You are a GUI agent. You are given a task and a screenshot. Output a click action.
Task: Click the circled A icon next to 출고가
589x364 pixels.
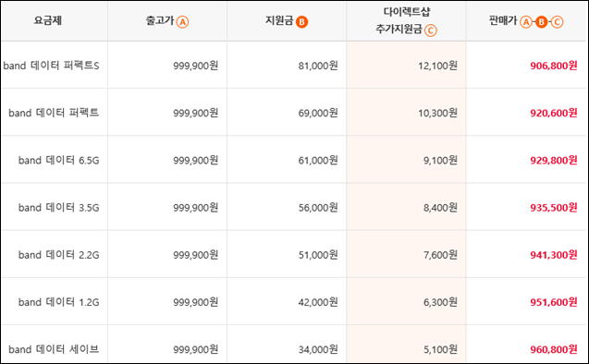[182, 22]
